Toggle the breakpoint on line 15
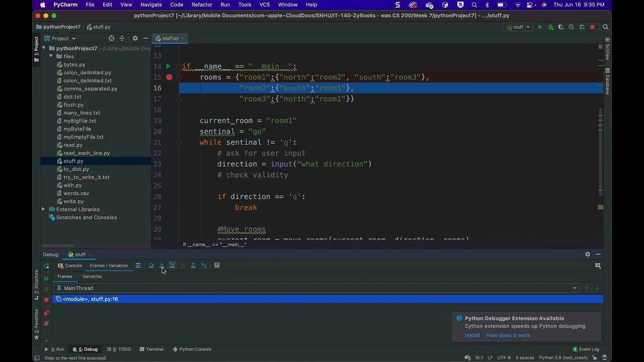The image size is (644, 362). click(169, 77)
